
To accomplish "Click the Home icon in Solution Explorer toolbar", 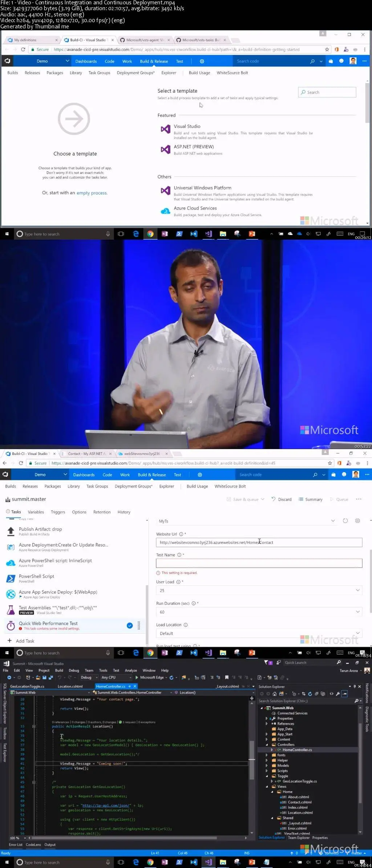I will (275, 694).
